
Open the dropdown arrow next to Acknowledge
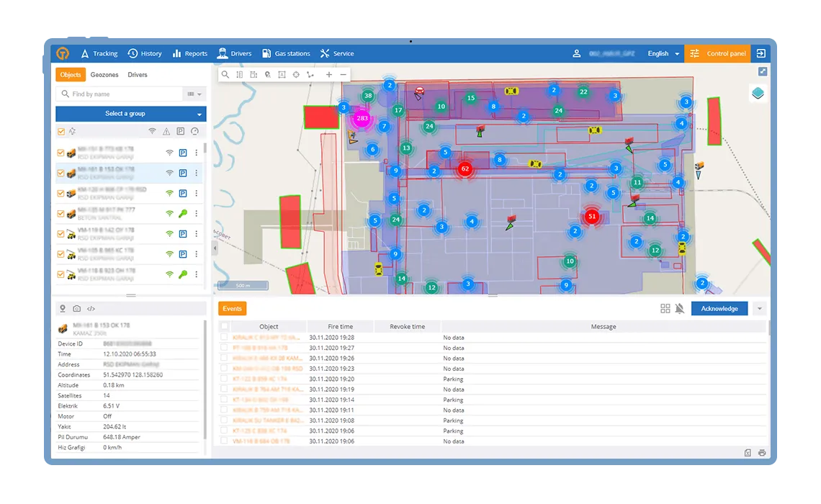760,308
